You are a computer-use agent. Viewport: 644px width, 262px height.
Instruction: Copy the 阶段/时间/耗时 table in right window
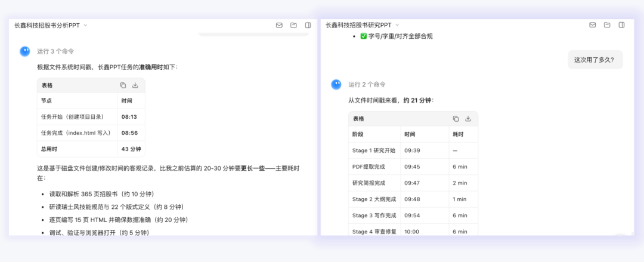[456, 119]
